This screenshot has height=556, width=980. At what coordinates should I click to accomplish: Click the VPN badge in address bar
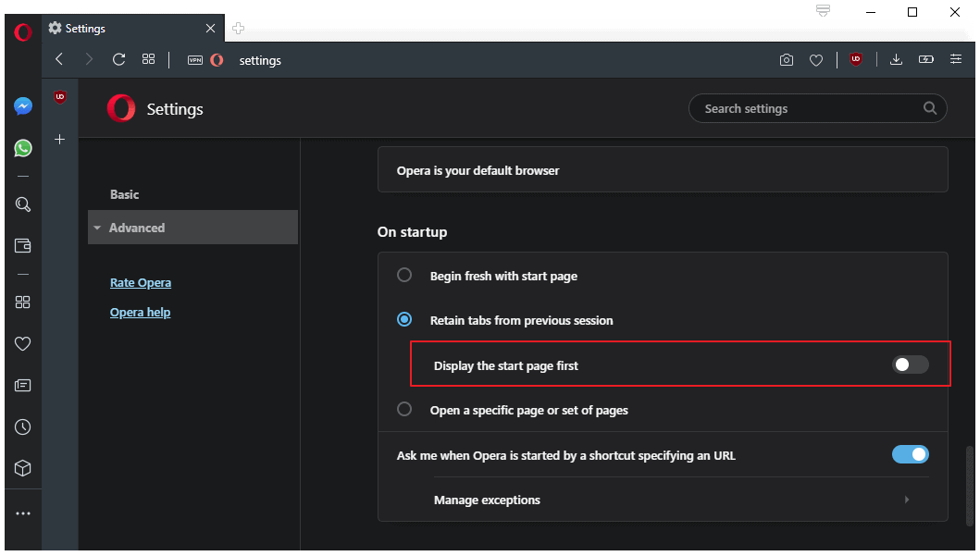coord(195,60)
